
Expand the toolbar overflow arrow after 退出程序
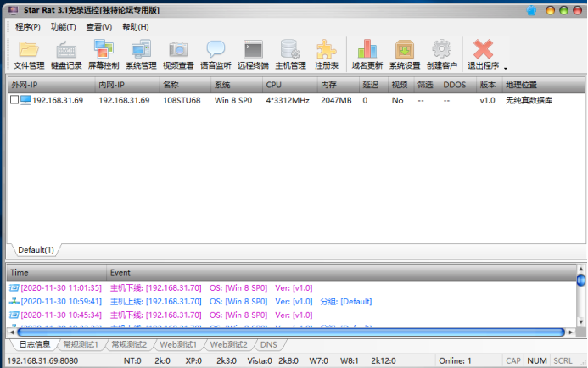[506, 68]
